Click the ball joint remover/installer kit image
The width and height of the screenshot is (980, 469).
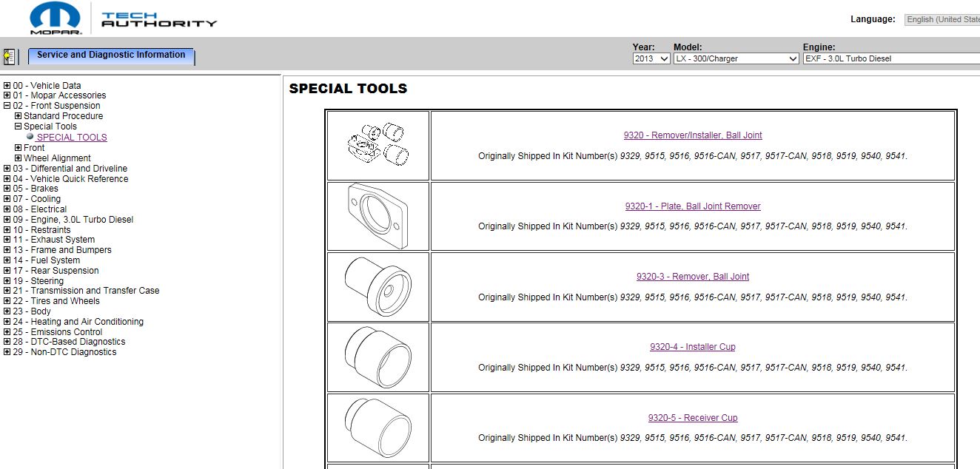tap(377, 145)
